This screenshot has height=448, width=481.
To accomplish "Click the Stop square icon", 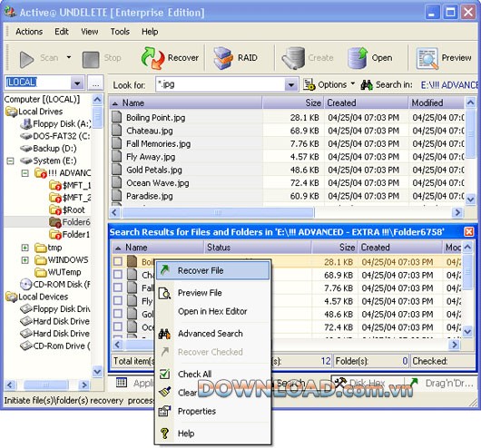I will point(91,59).
